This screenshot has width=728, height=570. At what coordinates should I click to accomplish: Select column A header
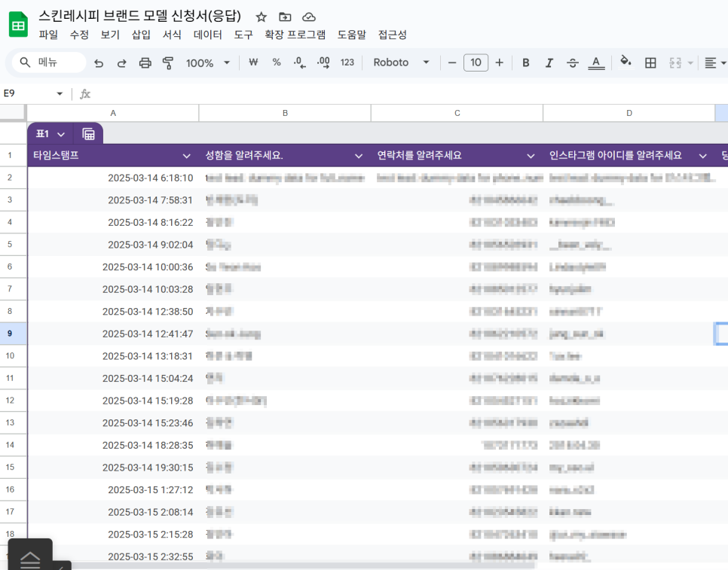(x=113, y=113)
